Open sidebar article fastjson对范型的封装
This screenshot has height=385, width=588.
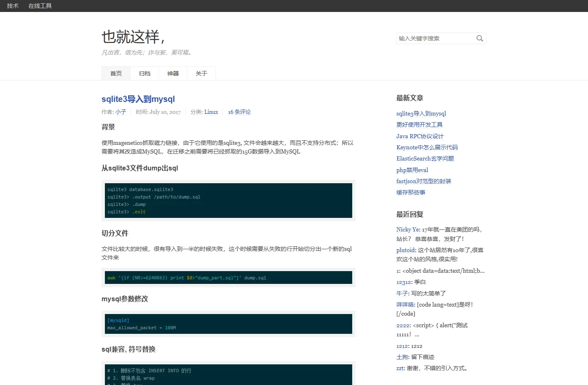coord(424,181)
